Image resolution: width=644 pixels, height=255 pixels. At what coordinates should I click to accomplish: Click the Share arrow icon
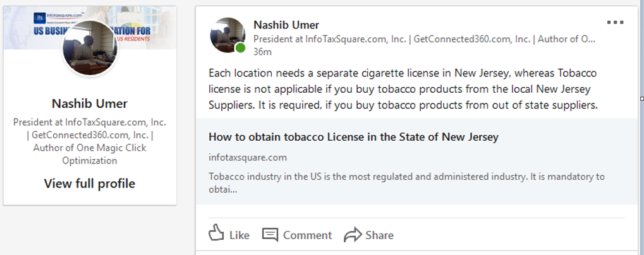point(353,235)
